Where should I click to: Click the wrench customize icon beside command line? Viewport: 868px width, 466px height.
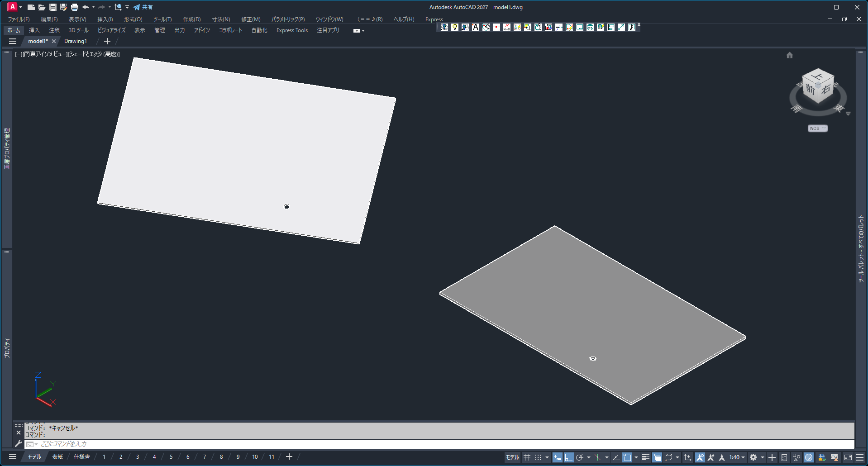[19, 444]
